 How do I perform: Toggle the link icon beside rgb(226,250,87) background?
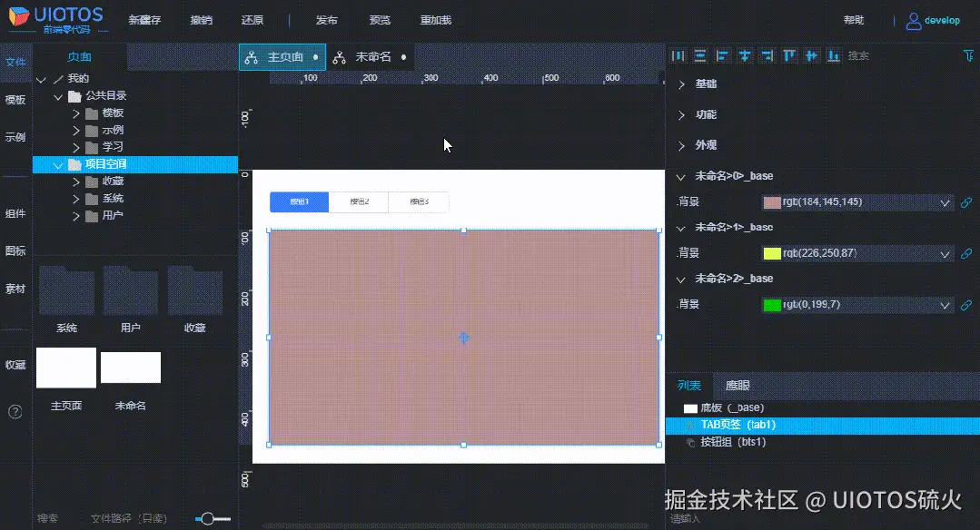(967, 253)
